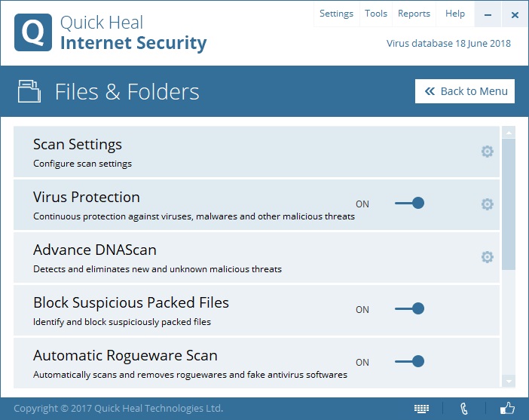Open the Help menu
529x420 pixels.
click(455, 14)
